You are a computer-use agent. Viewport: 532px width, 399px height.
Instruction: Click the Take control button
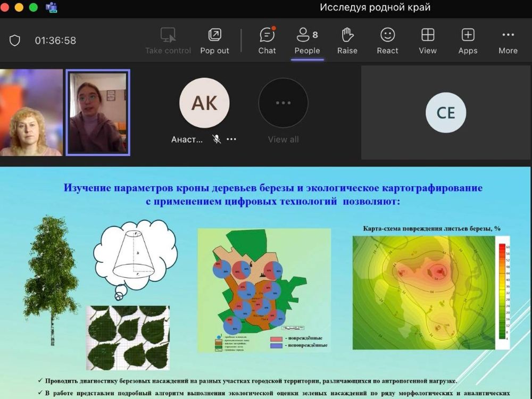[x=168, y=41]
